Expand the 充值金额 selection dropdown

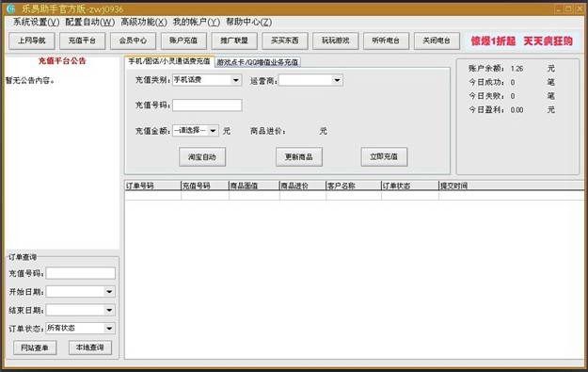click(213, 131)
